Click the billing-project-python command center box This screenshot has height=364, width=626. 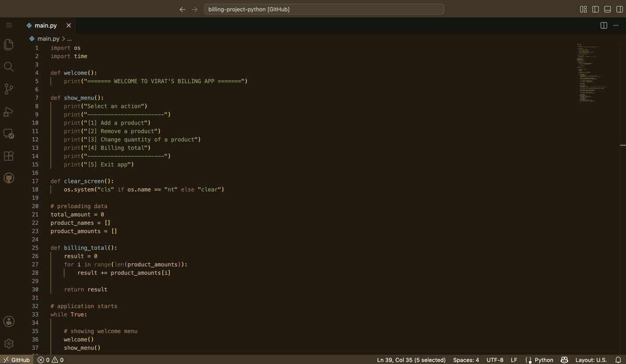pyautogui.click(x=323, y=9)
